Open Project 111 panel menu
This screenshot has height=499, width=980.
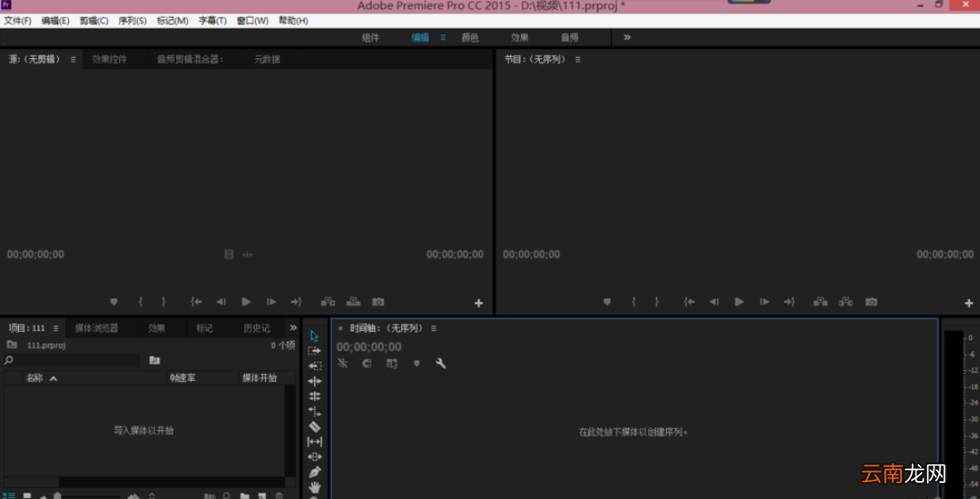coord(55,328)
